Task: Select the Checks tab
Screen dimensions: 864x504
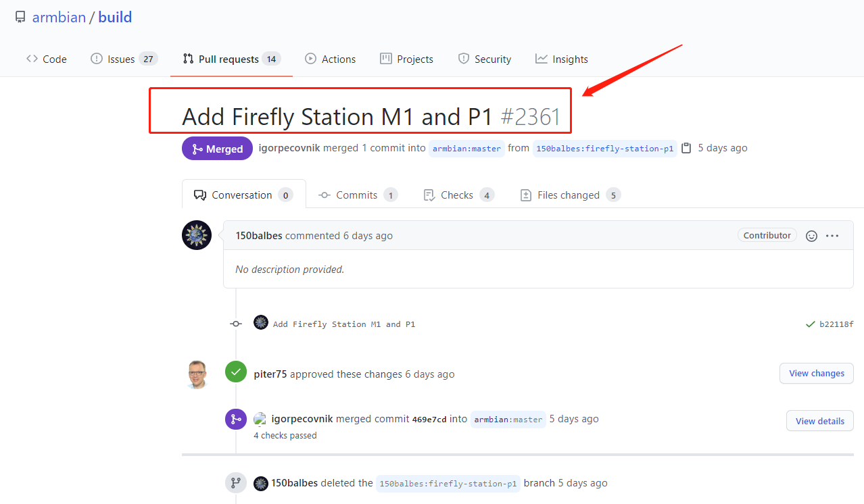Action: pyautogui.click(x=458, y=195)
